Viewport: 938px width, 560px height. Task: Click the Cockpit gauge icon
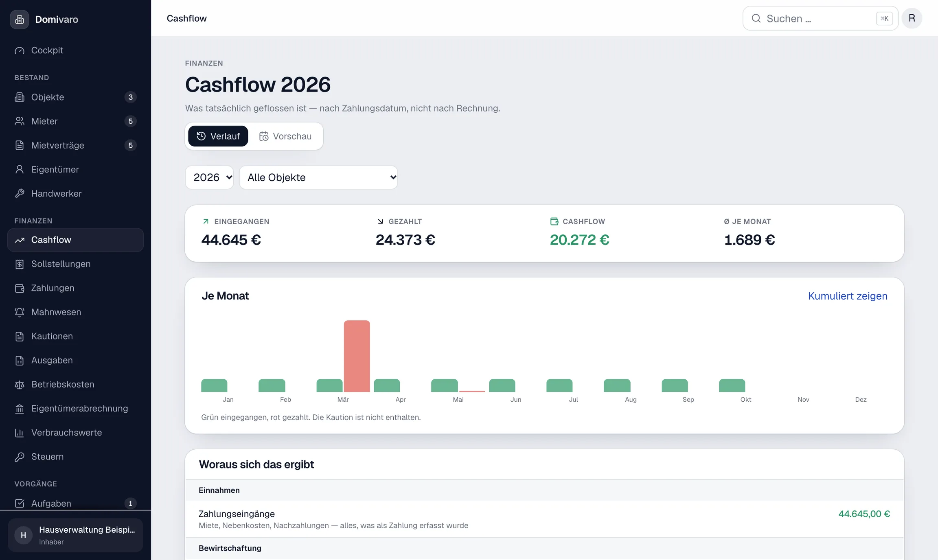pos(20,50)
